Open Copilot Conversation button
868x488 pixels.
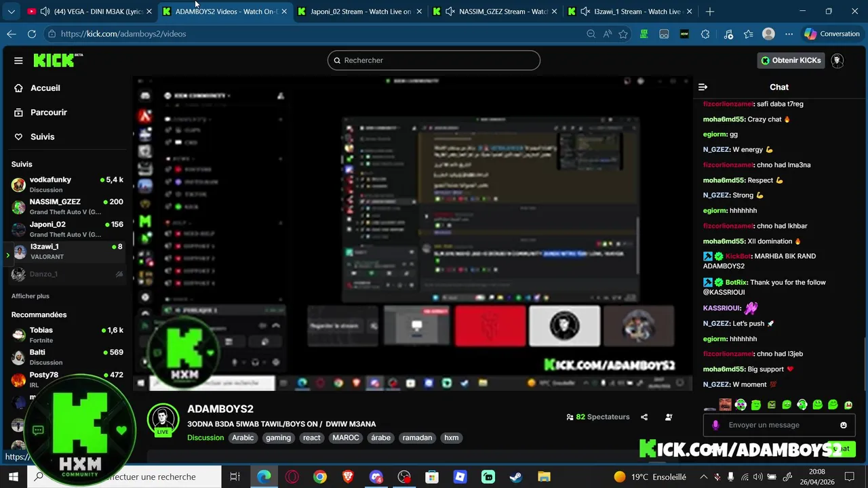pyautogui.click(x=832, y=34)
